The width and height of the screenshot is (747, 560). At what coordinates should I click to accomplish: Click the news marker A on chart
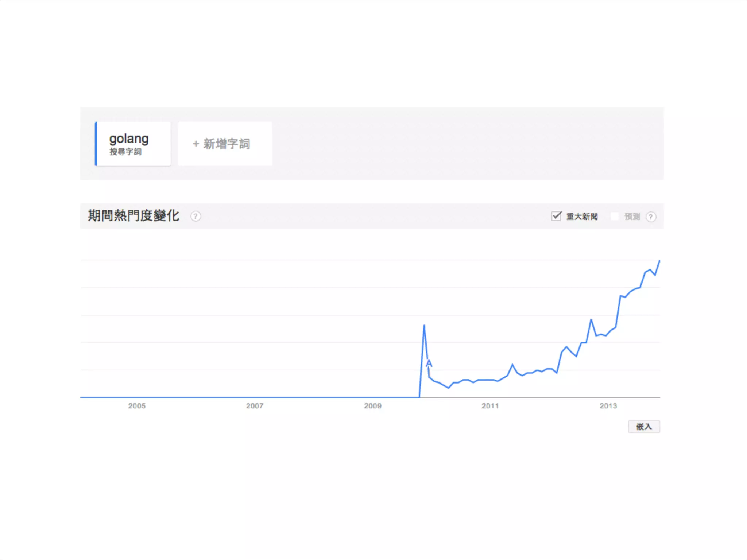[429, 363]
